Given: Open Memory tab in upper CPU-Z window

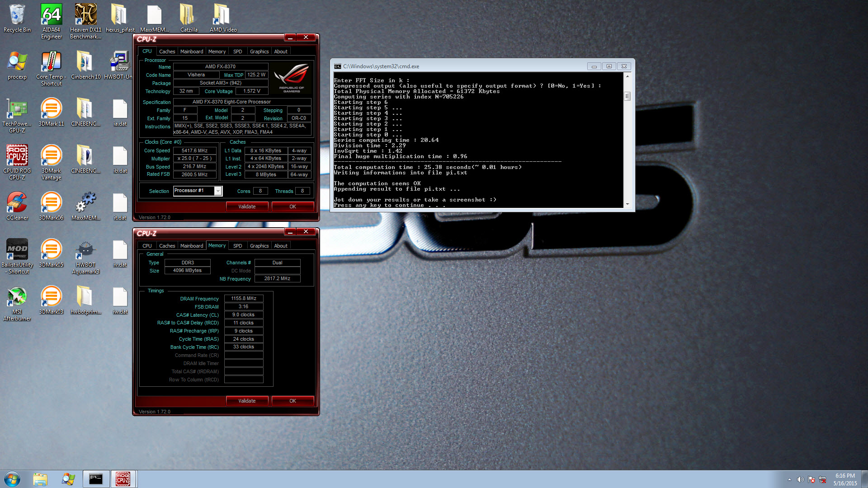Looking at the screenshot, I should point(217,52).
